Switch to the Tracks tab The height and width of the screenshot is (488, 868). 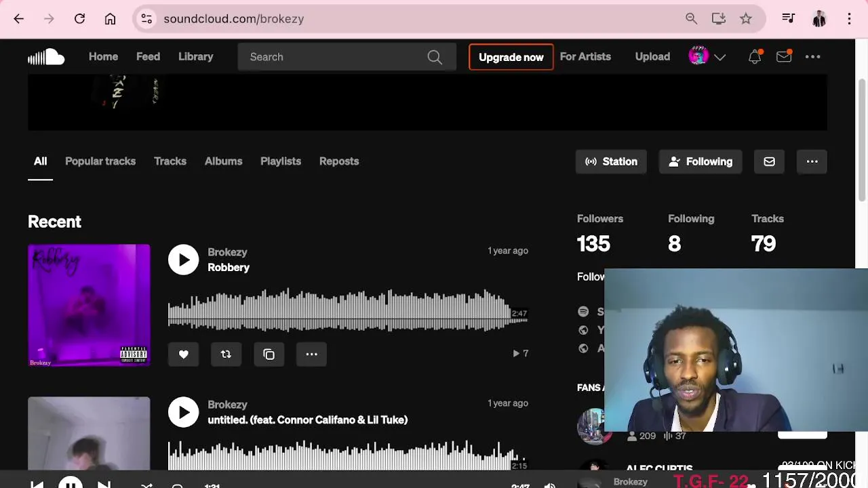(170, 161)
